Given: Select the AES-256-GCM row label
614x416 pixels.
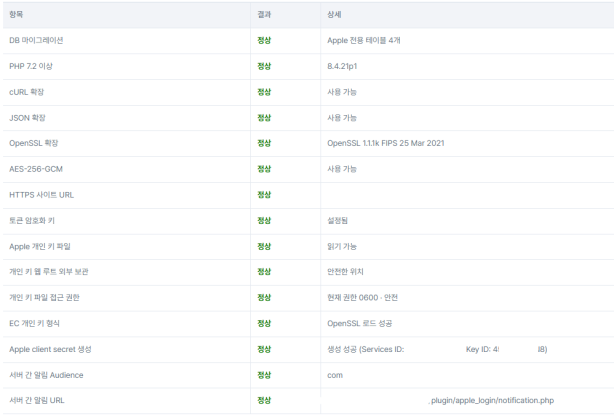Looking at the screenshot, I should click(x=36, y=169).
